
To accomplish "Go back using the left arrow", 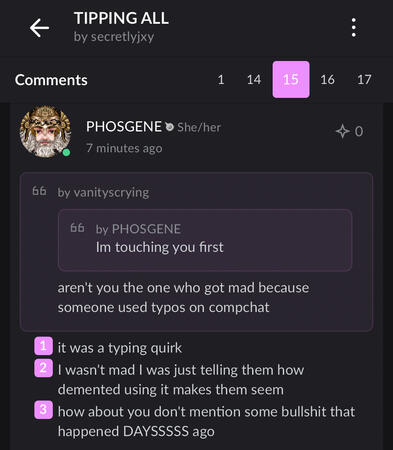I will (39, 28).
